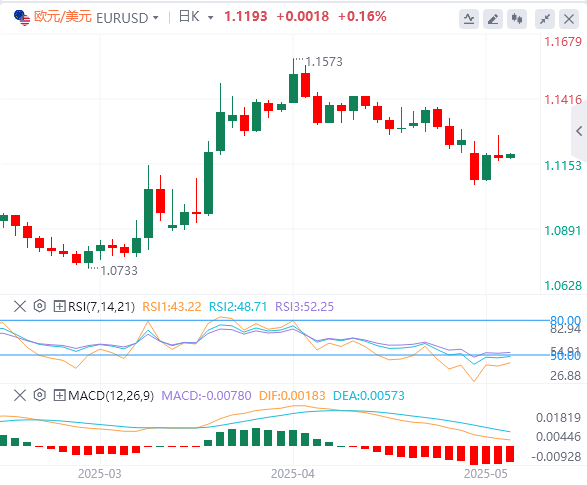
Task: Click the 0.00446 MACD axis label
Action: click(x=558, y=436)
